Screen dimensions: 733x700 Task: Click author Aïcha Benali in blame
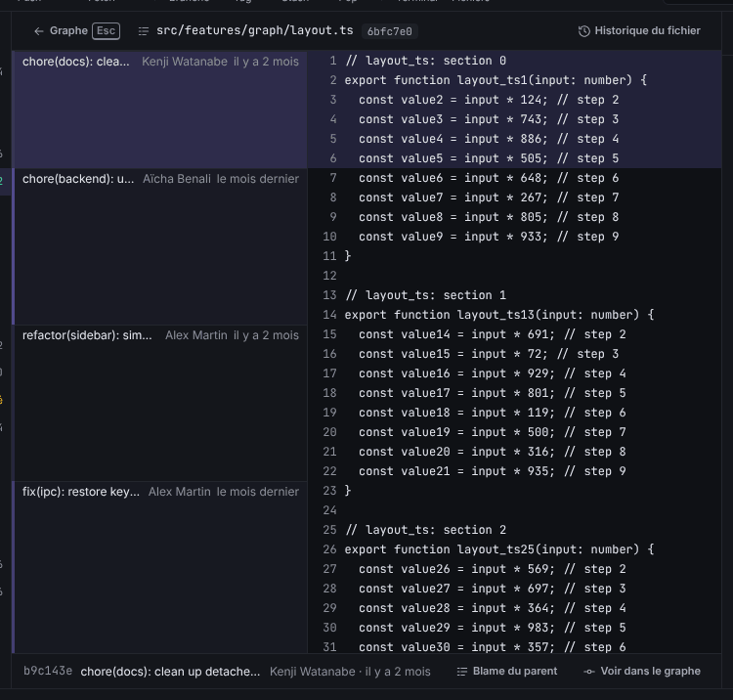click(177, 179)
